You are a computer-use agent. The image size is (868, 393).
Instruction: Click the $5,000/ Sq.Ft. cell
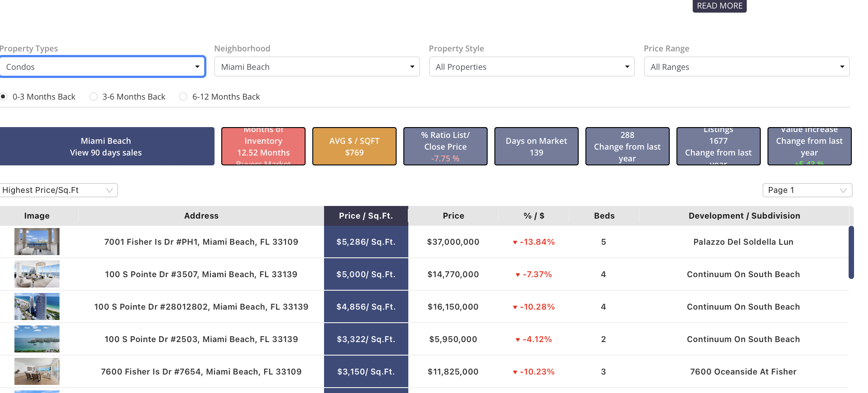click(366, 274)
